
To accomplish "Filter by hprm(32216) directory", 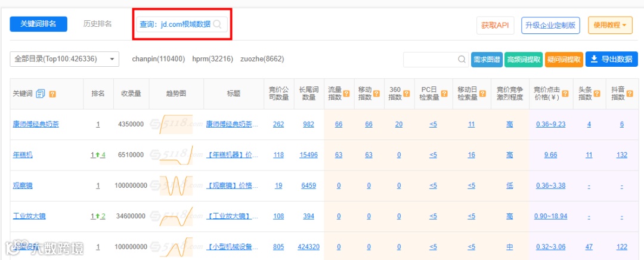I will tap(212, 59).
